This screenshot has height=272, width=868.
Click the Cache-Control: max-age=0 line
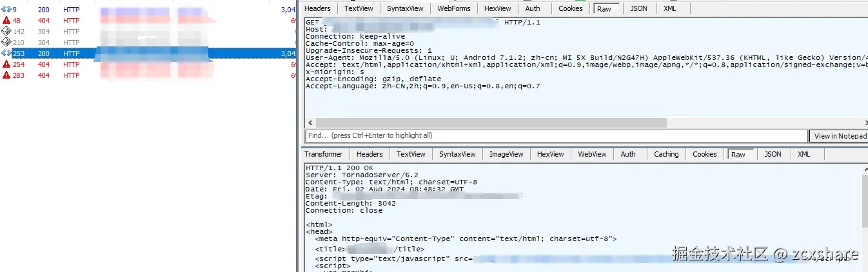coord(359,44)
